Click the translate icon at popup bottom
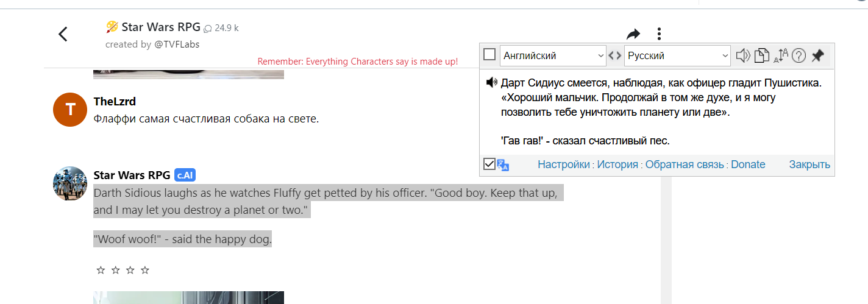Screen dimensions: 868x304 [503, 164]
